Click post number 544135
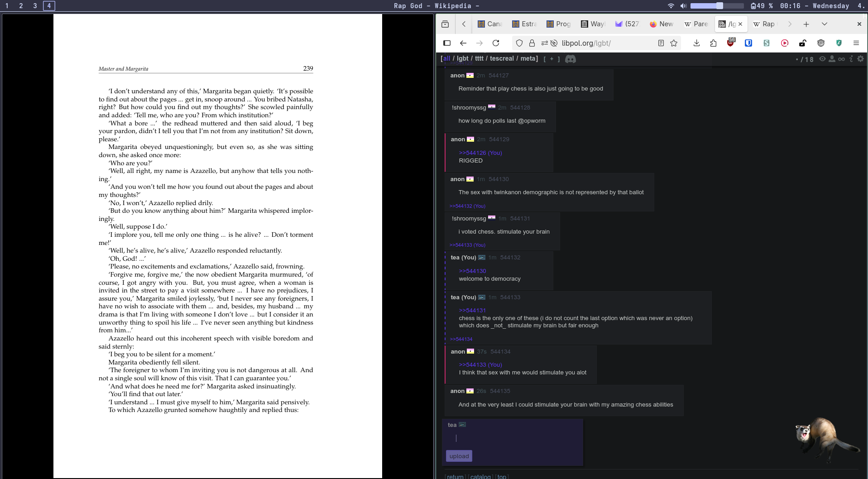This screenshot has width=868, height=479. coord(500,391)
